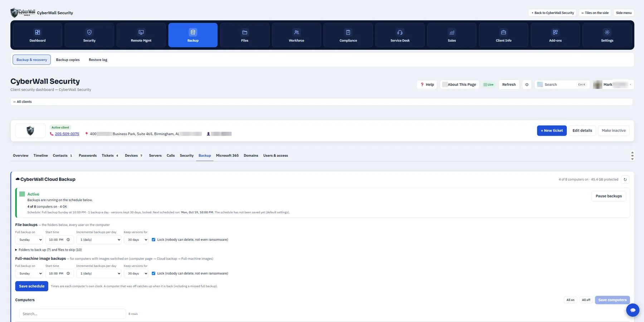Open the chat bubble widget
Image resolution: width=644 pixels, height=322 pixels.
(x=633, y=310)
